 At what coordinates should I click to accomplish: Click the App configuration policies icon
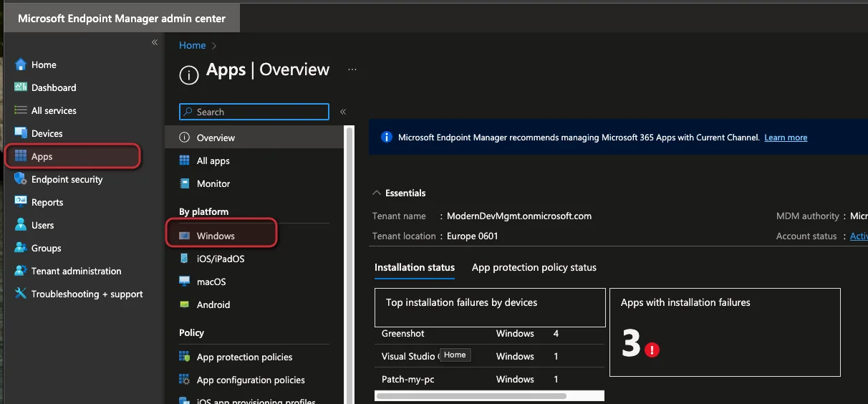[x=185, y=380]
